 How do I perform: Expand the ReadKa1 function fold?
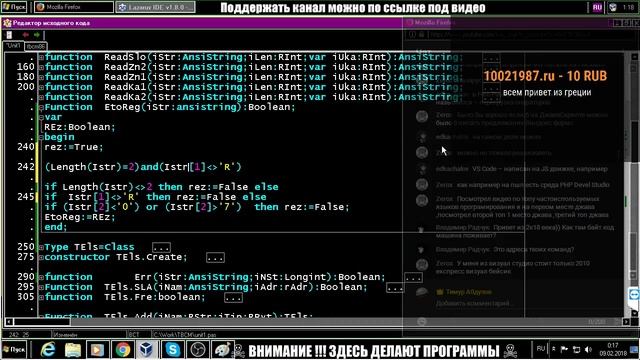point(41,87)
